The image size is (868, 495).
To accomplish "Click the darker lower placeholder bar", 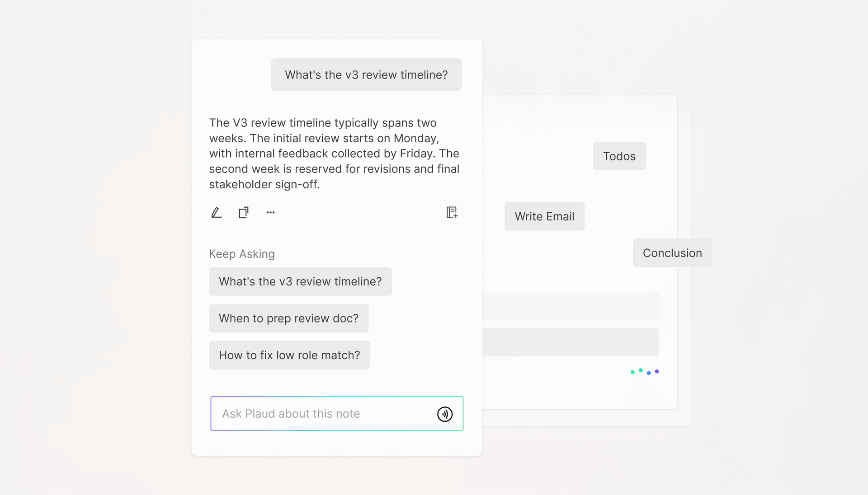I will coord(571,342).
